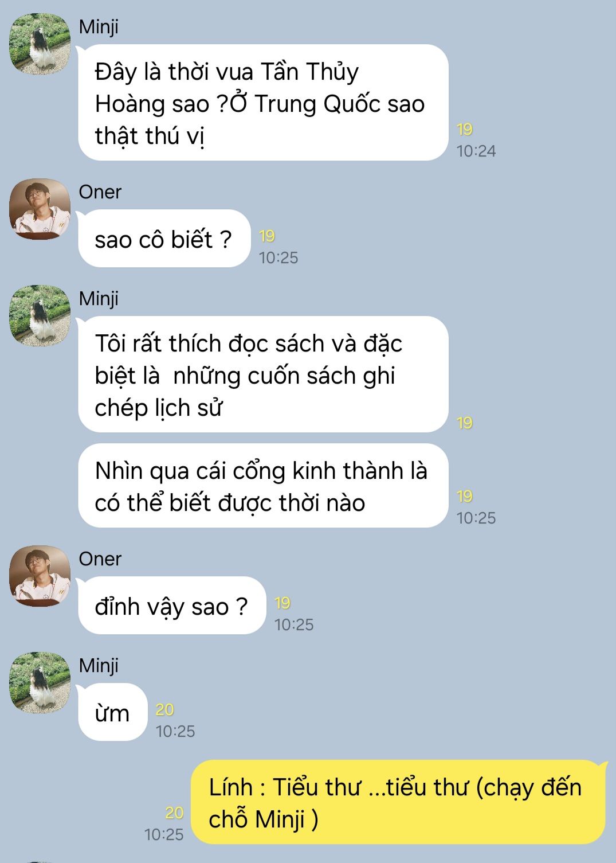Tap Oner's avatar next to 'sao cô biết ?'

[40, 209]
